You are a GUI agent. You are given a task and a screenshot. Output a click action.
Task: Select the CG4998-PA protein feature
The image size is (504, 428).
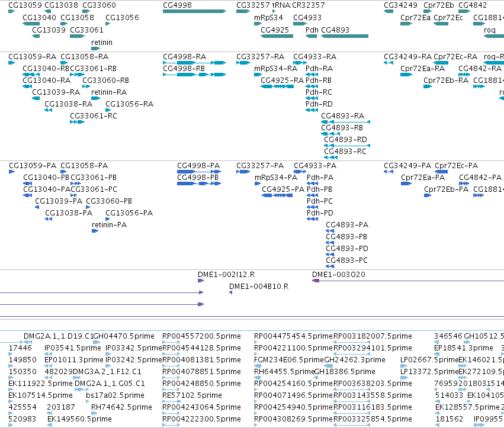point(199,172)
